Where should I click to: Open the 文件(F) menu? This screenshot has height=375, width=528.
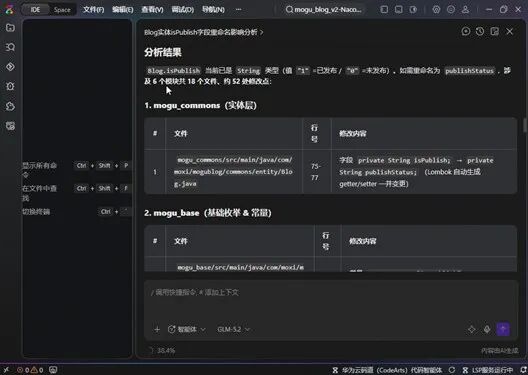(94, 10)
